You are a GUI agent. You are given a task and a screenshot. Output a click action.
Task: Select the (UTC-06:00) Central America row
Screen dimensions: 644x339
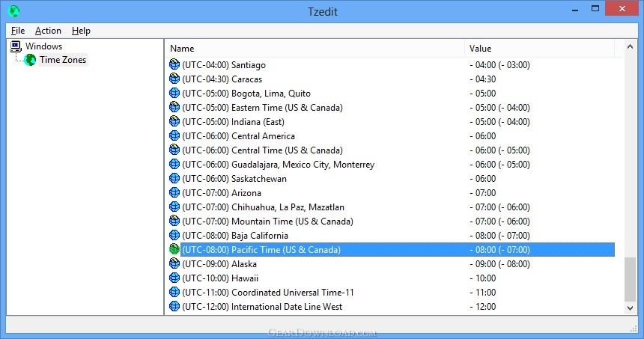392,136
